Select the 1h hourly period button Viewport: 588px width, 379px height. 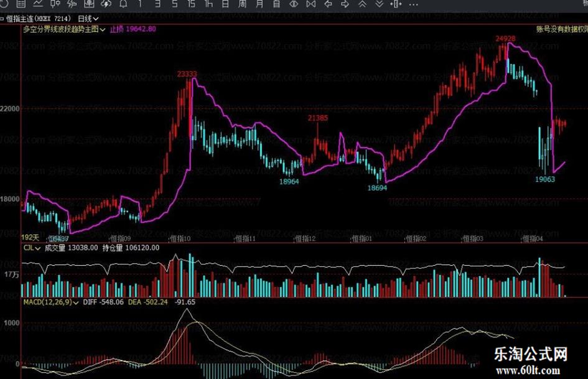[x=208, y=4]
